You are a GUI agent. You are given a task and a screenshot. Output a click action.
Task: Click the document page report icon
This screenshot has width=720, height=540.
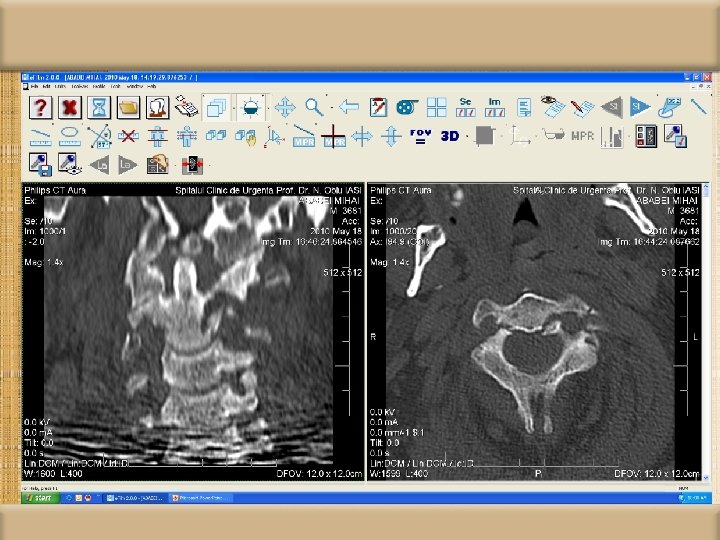(x=524, y=107)
